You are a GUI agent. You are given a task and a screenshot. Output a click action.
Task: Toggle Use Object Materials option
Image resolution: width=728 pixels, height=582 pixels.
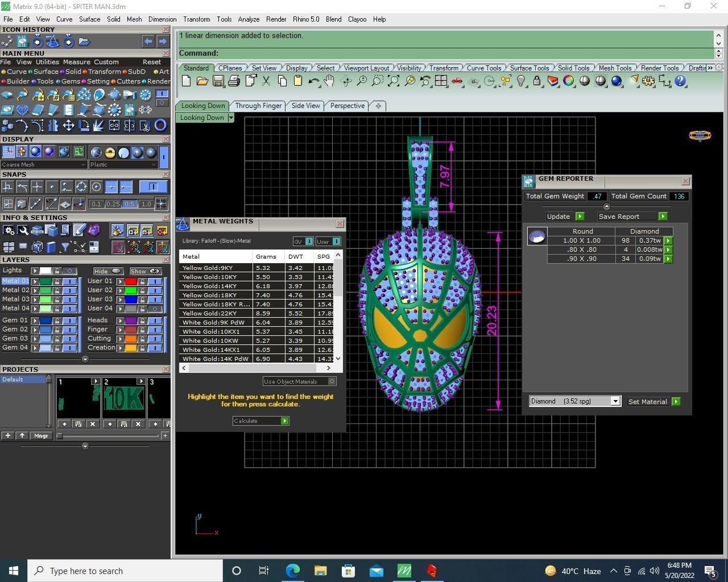(x=300, y=381)
